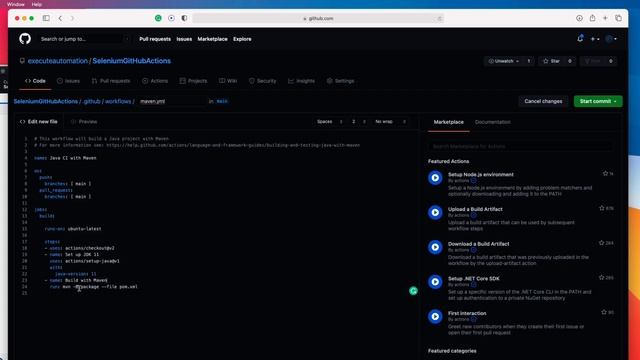640x360 pixels.
Task: Open Setup .NET Core SDK action
Action: click(x=473, y=278)
